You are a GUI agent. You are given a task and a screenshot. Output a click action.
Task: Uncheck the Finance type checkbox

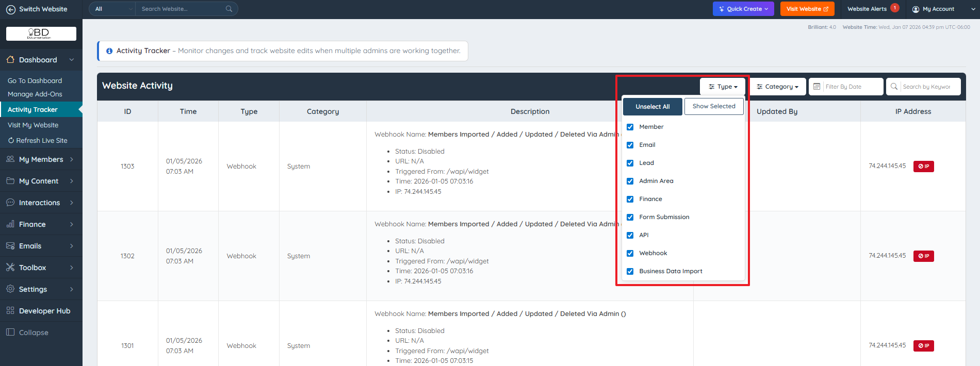click(x=630, y=199)
